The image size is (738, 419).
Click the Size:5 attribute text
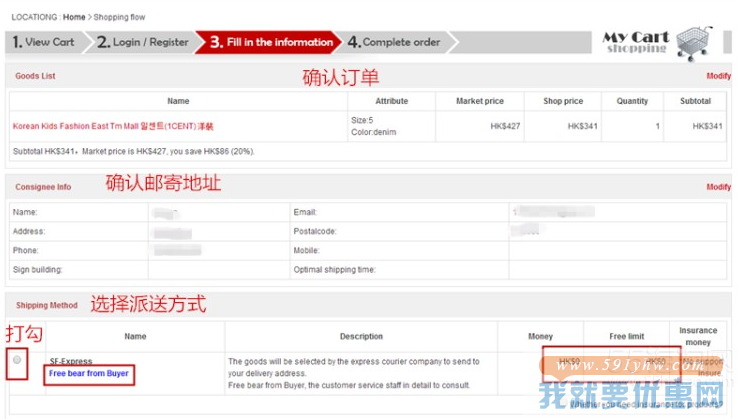362,121
